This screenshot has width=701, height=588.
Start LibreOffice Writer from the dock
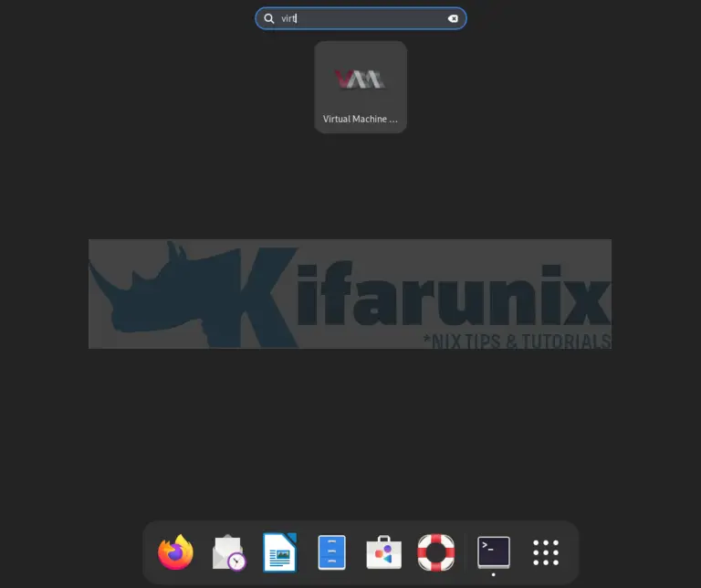pos(279,552)
